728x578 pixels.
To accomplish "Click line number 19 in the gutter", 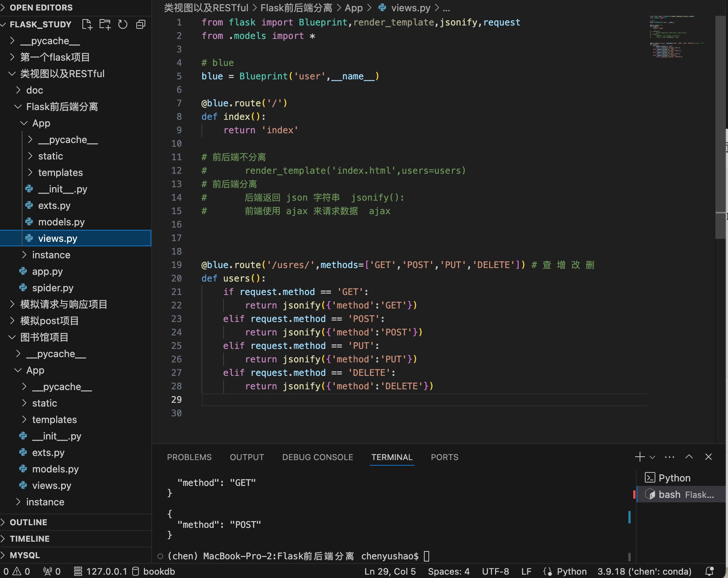I will coord(176,265).
